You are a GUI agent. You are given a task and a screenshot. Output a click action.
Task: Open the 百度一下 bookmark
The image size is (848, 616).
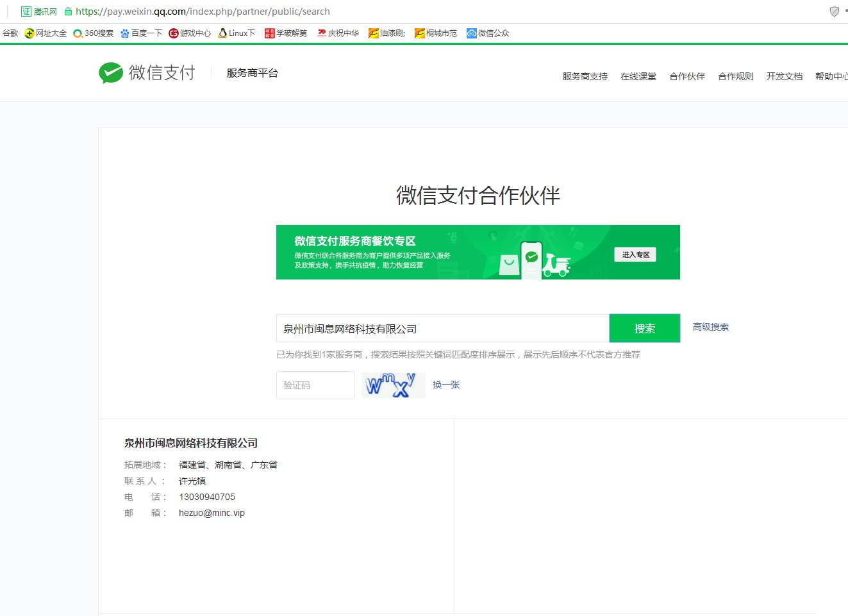pyautogui.click(x=141, y=33)
